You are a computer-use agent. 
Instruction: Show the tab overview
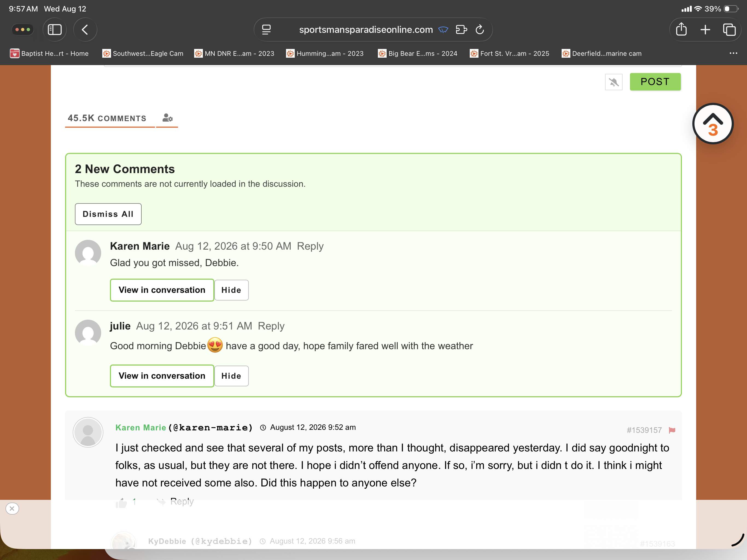point(729,30)
